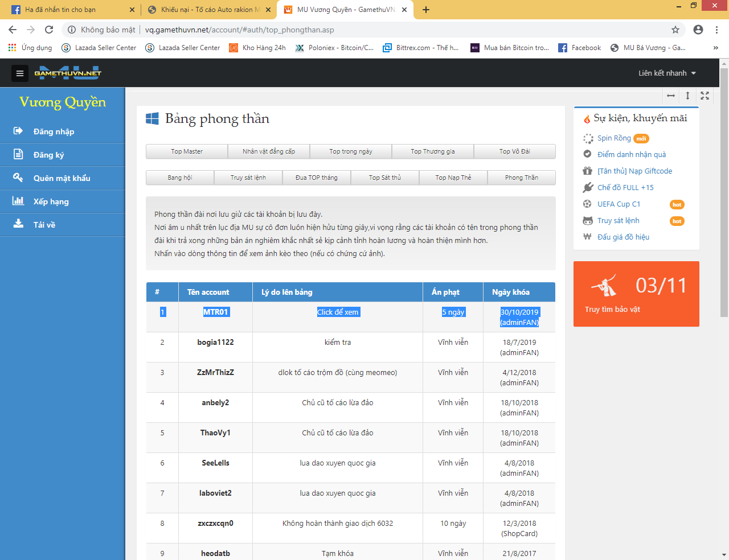Viewport: 729px width, 560px height.
Task: Select the Top Nạp Thẻ tab
Action: [x=453, y=178]
